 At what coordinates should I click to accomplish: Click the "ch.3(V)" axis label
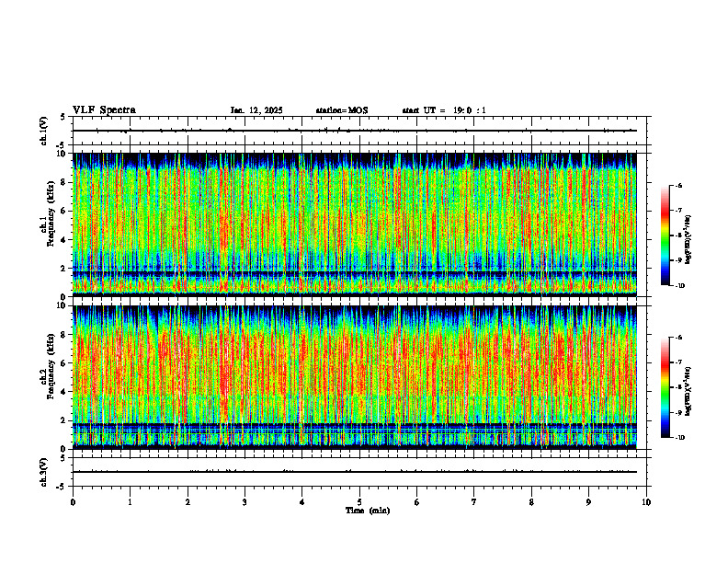43,472
